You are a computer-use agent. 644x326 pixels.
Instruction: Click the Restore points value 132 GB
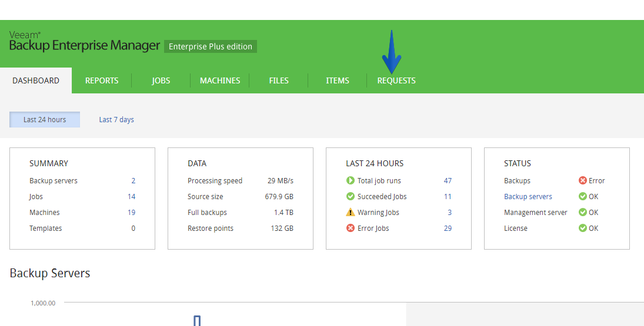tap(282, 228)
